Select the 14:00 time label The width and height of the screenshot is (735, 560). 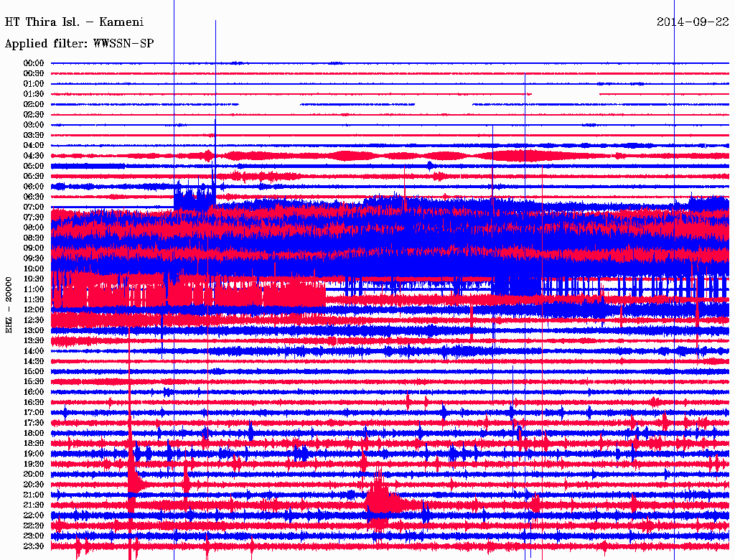click(34, 351)
